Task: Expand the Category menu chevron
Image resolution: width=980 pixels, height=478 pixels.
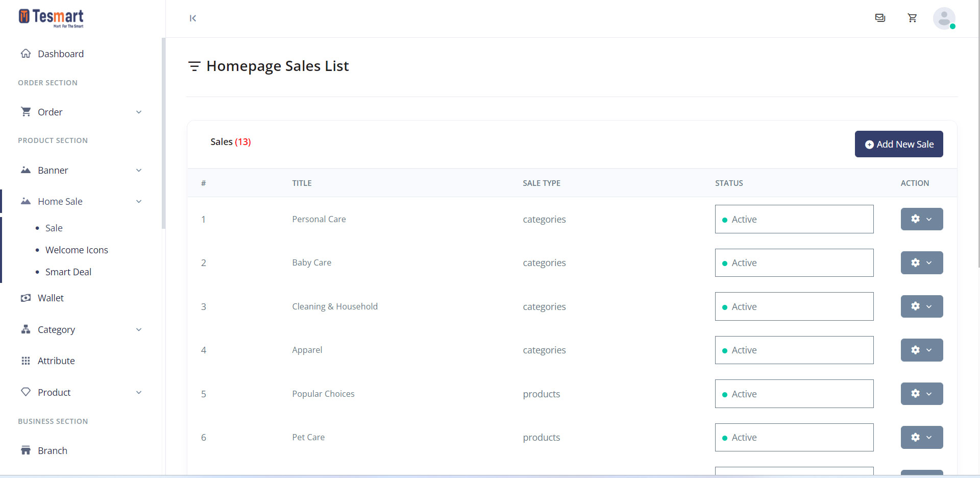Action: coord(139,329)
